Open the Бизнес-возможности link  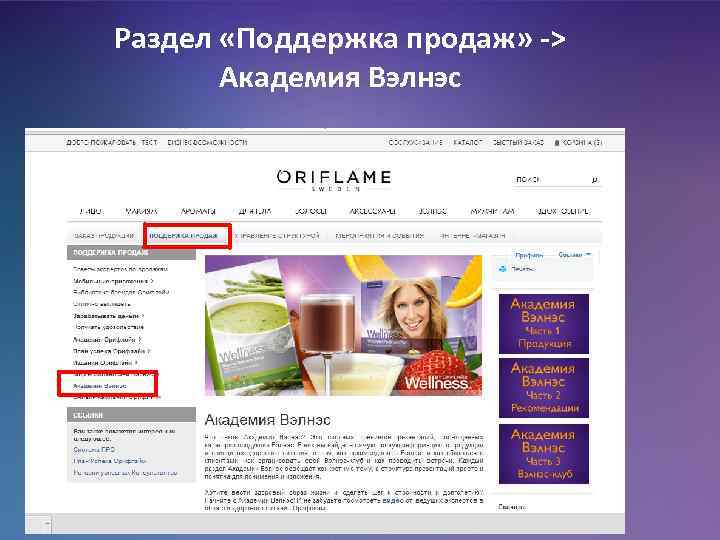point(207,142)
